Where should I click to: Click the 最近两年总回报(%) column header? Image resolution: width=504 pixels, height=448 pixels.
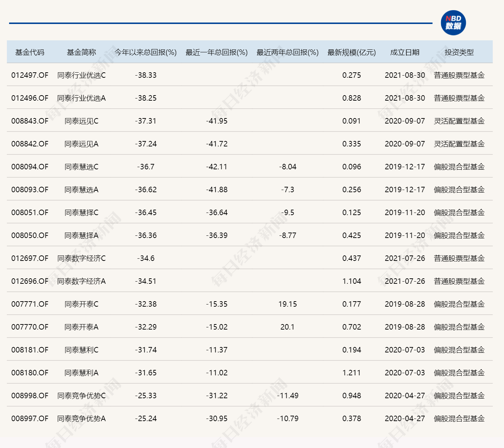click(287, 52)
